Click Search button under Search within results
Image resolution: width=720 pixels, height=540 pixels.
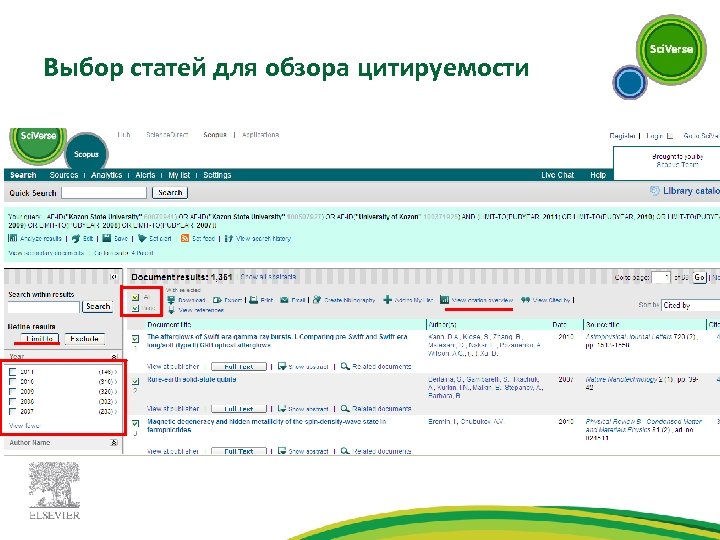[98, 306]
